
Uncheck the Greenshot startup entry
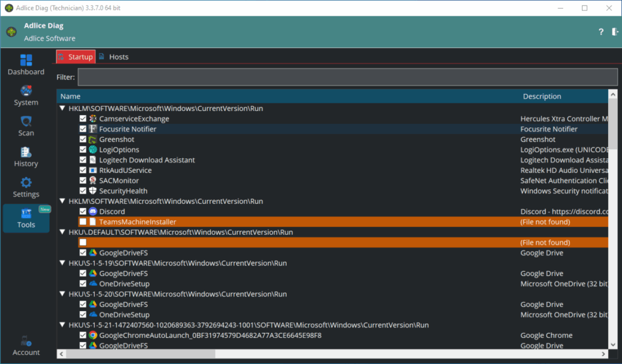(x=83, y=140)
